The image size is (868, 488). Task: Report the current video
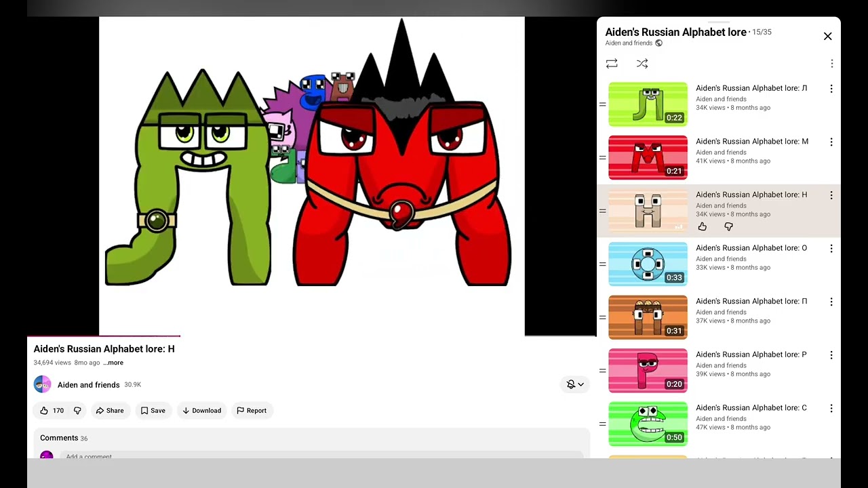pos(251,411)
